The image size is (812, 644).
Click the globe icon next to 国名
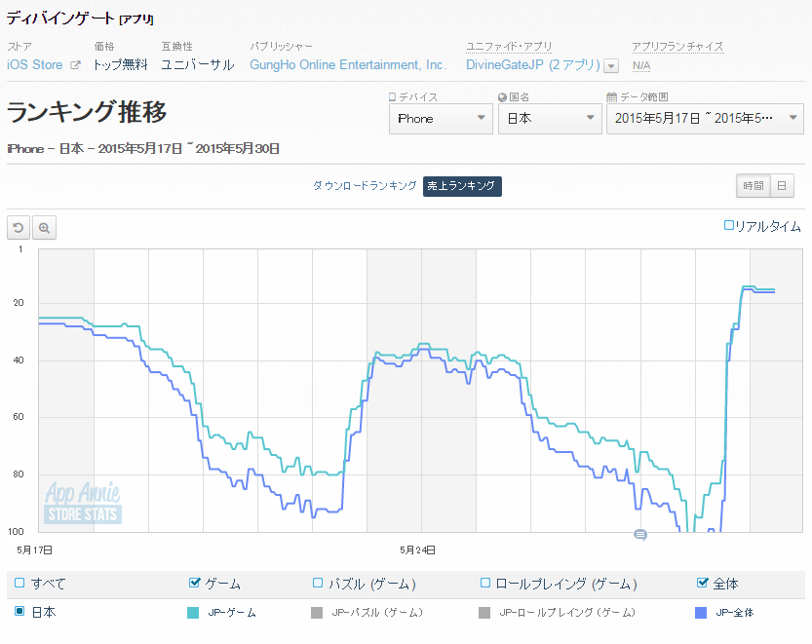pyautogui.click(x=502, y=97)
